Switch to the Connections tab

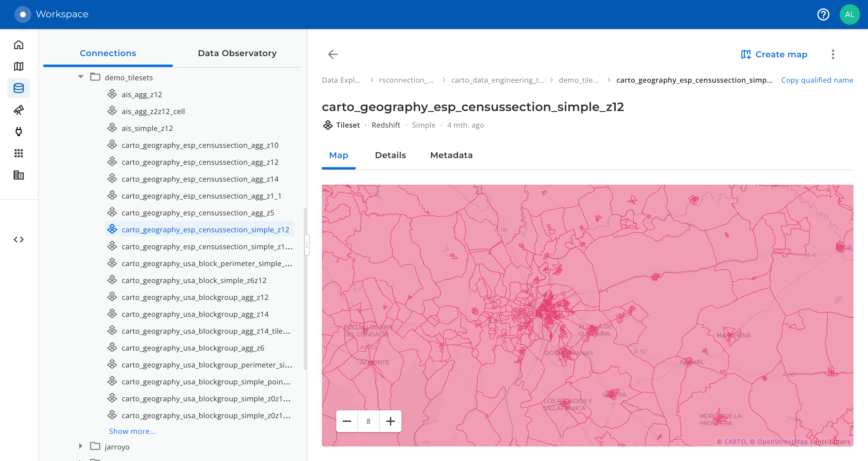click(x=108, y=53)
